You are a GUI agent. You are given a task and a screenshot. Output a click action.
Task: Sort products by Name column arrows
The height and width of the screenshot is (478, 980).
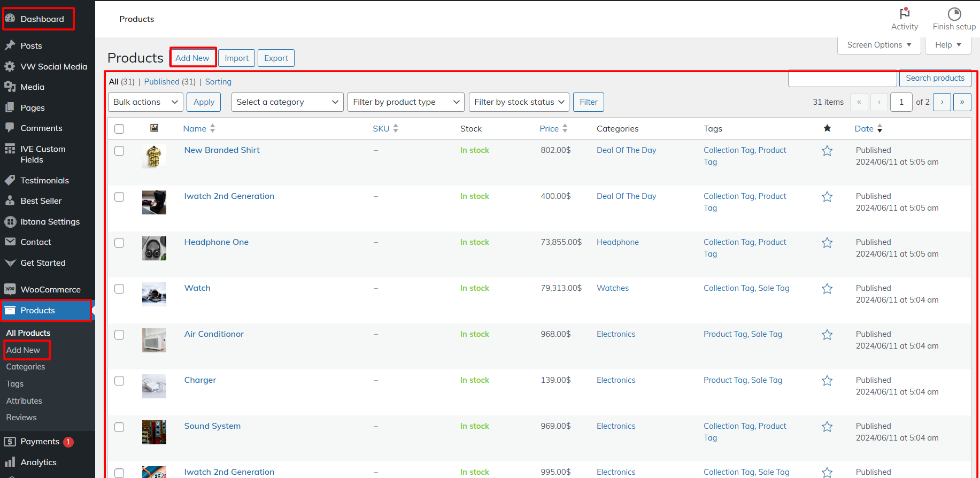click(212, 128)
